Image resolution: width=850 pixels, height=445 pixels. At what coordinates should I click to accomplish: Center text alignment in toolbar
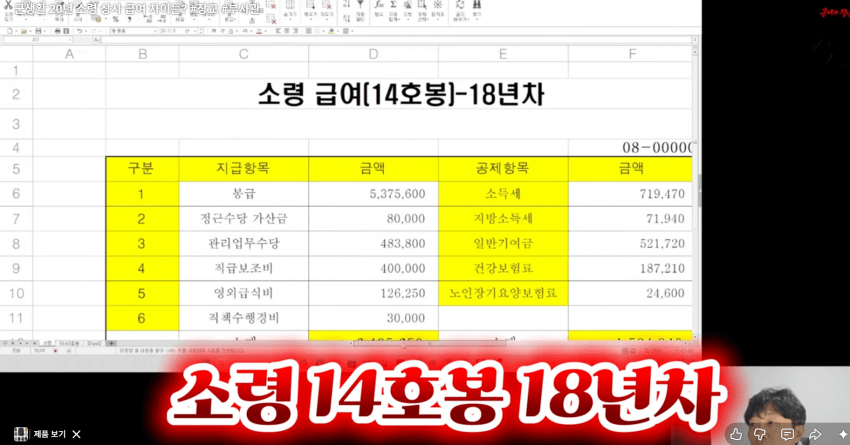(x=287, y=31)
